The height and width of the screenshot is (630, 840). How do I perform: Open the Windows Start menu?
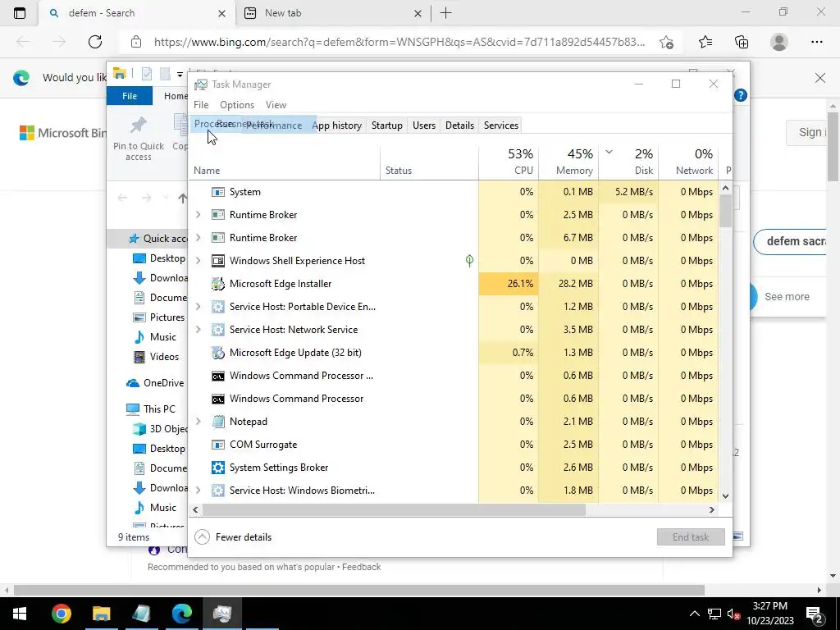(20, 614)
